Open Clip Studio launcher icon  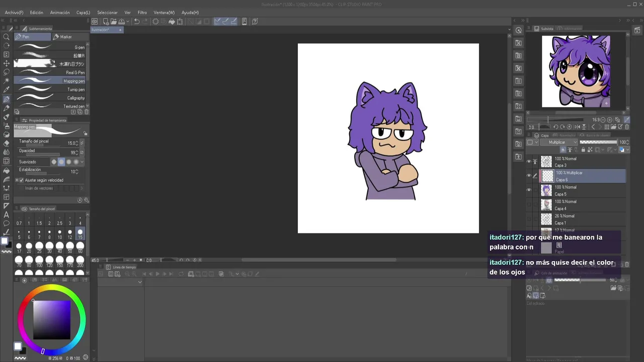[95, 22]
